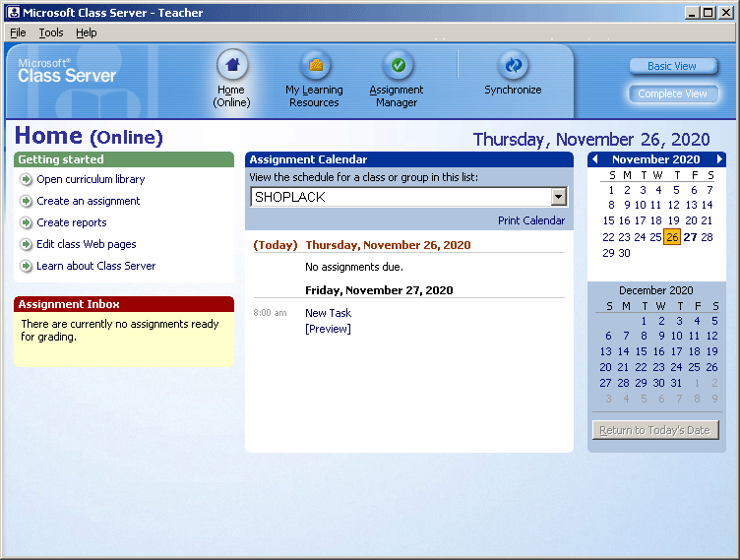Image resolution: width=740 pixels, height=560 pixels.
Task: Open the New Task assignment link
Action: (328, 313)
